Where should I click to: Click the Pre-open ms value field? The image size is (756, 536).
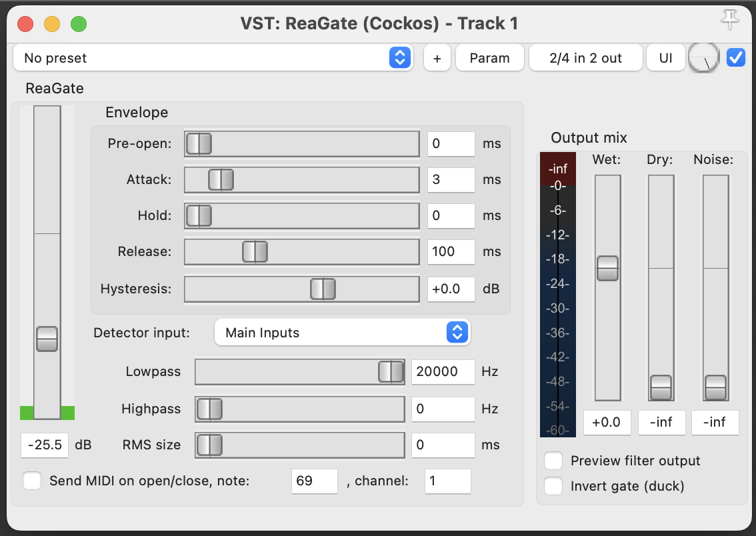coord(451,143)
